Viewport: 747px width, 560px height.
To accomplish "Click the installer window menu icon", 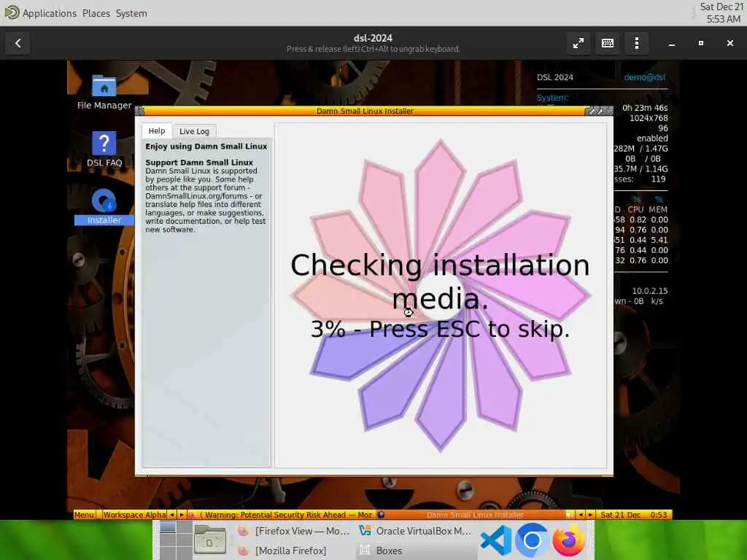I will (139, 111).
